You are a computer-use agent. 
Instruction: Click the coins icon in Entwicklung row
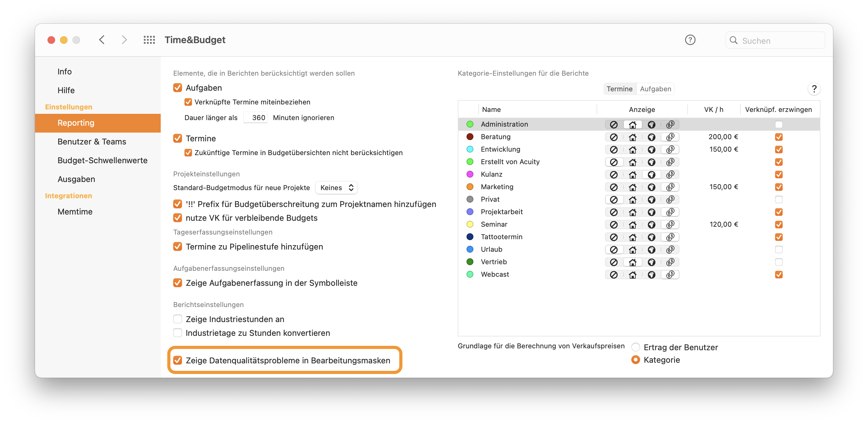tap(670, 149)
